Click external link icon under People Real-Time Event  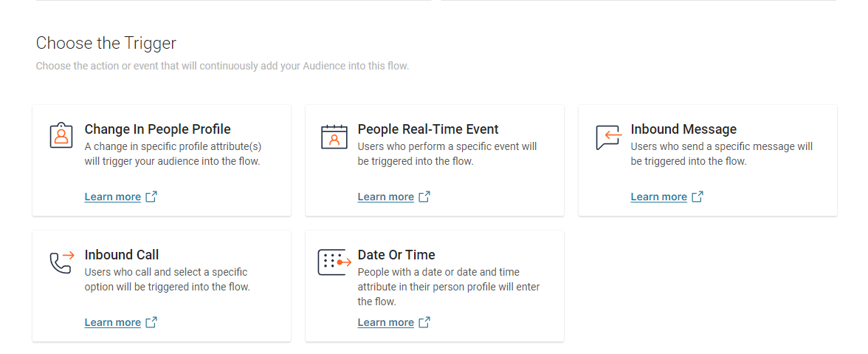[x=424, y=197]
